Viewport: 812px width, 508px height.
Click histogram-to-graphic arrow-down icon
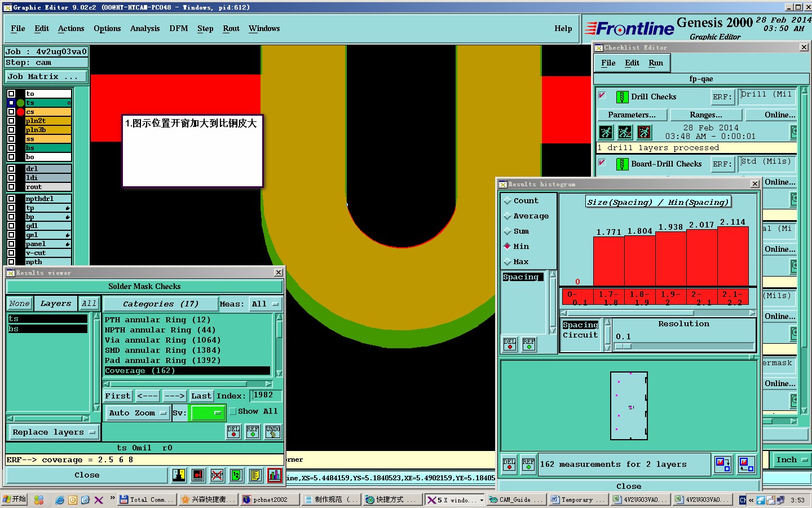(723, 464)
